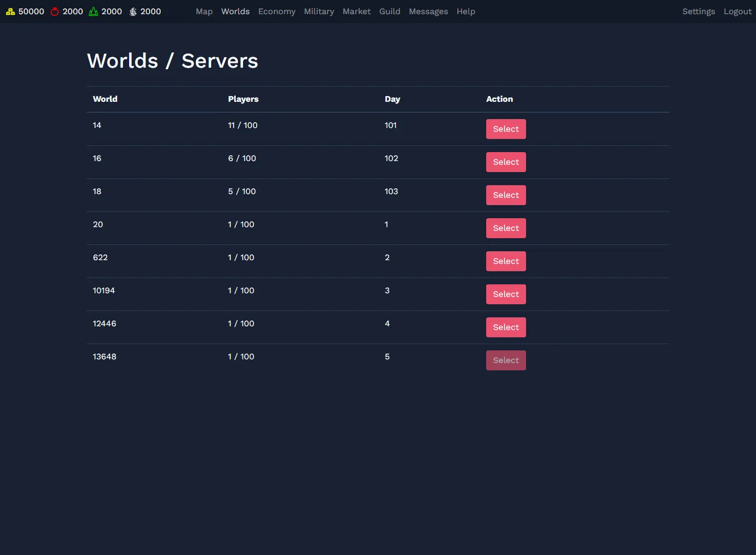Viewport: 756px width, 555px height.
Task: Click world number 10194 cell
Action: pyautogui.click(x=104, y=291)
